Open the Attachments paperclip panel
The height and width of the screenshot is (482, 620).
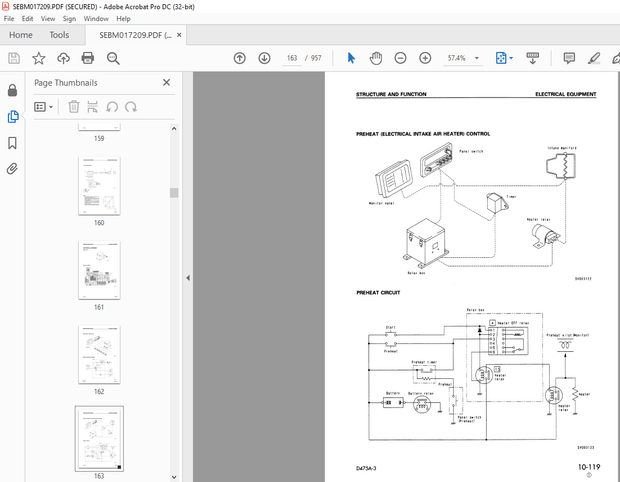point(13,169)
